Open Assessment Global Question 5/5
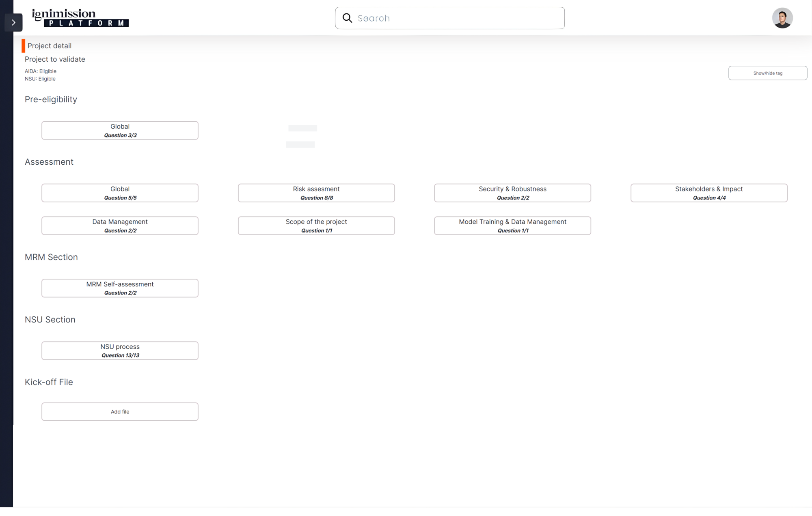The width and height of the screenshot is (812, 516). pyautogui.click(x=120, y=193)
